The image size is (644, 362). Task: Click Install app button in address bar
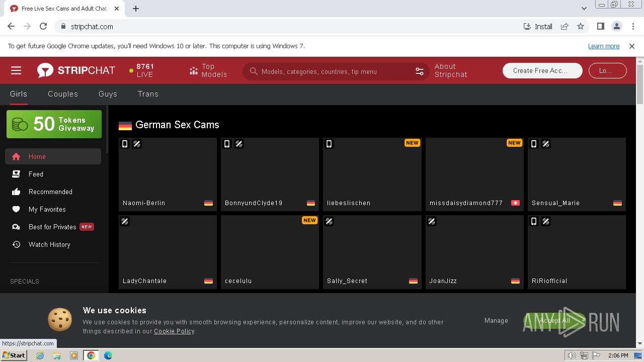point(538,26)
